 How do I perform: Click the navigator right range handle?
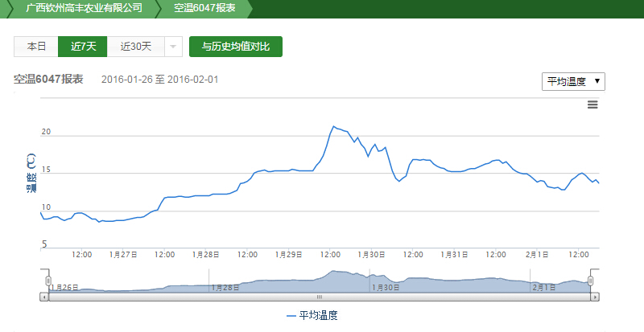591,280
